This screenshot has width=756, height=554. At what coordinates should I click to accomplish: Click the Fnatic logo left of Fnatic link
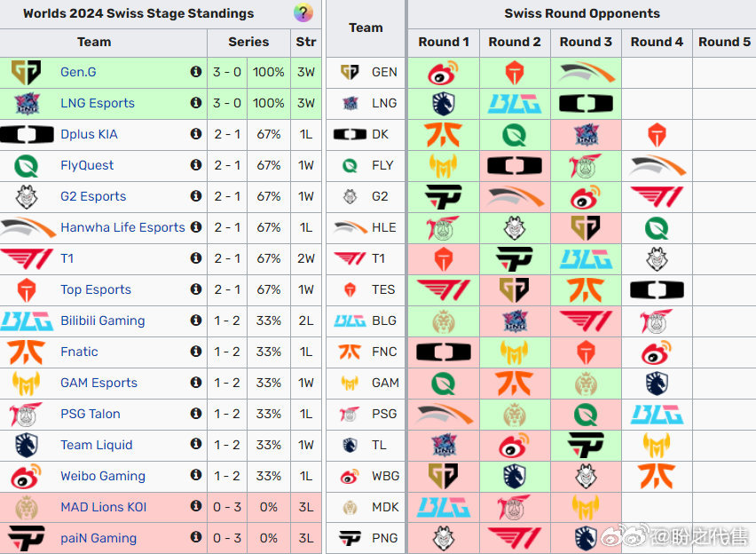(x=27, y=352)
